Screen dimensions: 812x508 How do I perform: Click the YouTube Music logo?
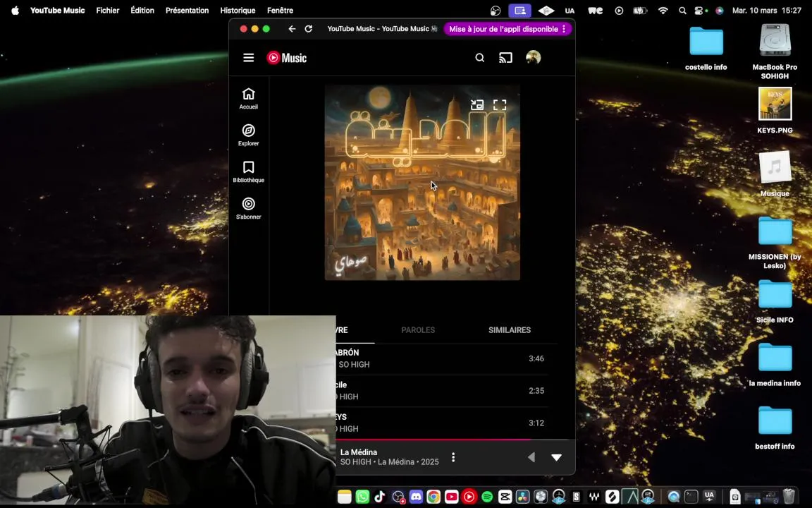click(286, 58)
